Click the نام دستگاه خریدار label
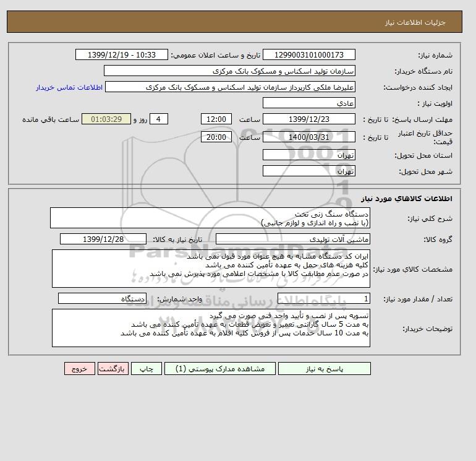 tap(423, 71)
